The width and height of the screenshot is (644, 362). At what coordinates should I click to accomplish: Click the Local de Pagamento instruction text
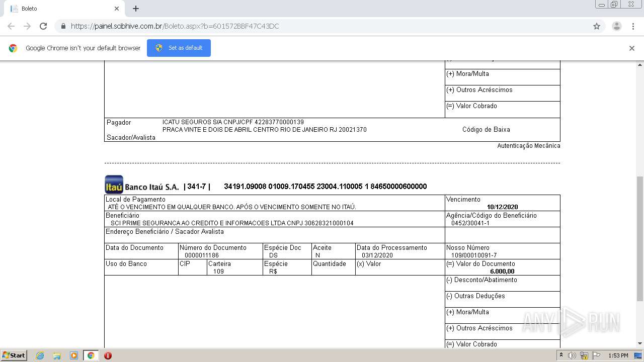232,207
